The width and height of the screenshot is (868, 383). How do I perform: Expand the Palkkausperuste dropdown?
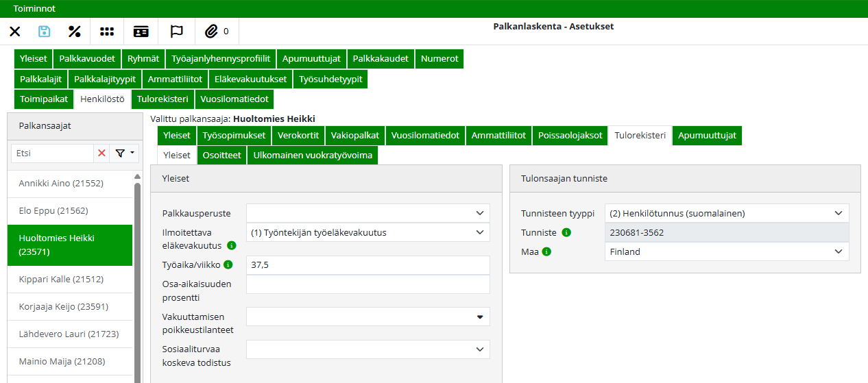[479, 213]
